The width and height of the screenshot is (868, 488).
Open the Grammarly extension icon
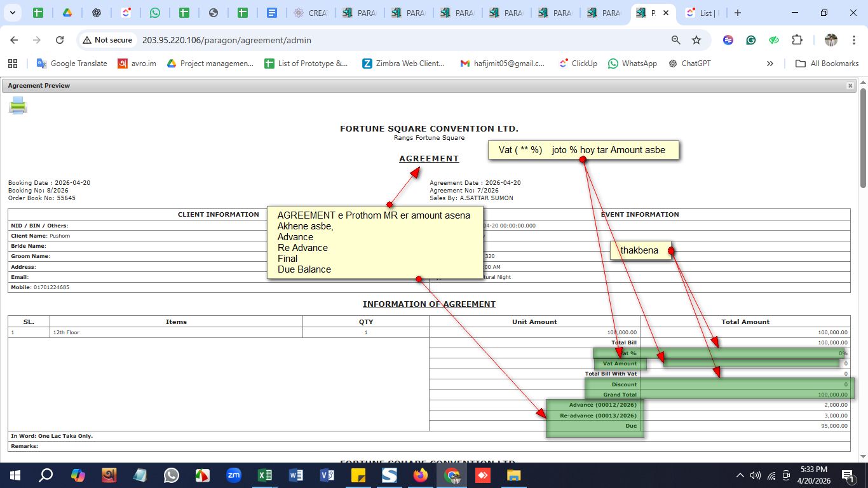coord(751,40)
